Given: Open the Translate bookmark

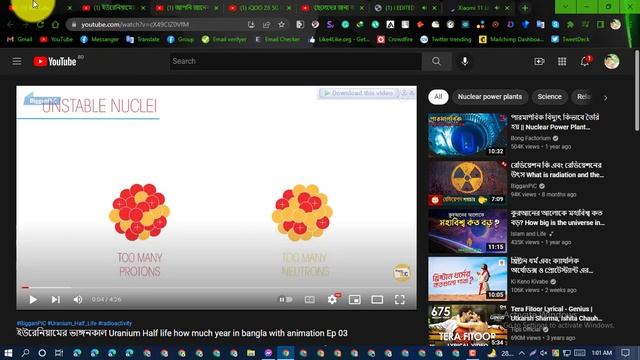Looking at the screenshot, I should coord(143,39).
